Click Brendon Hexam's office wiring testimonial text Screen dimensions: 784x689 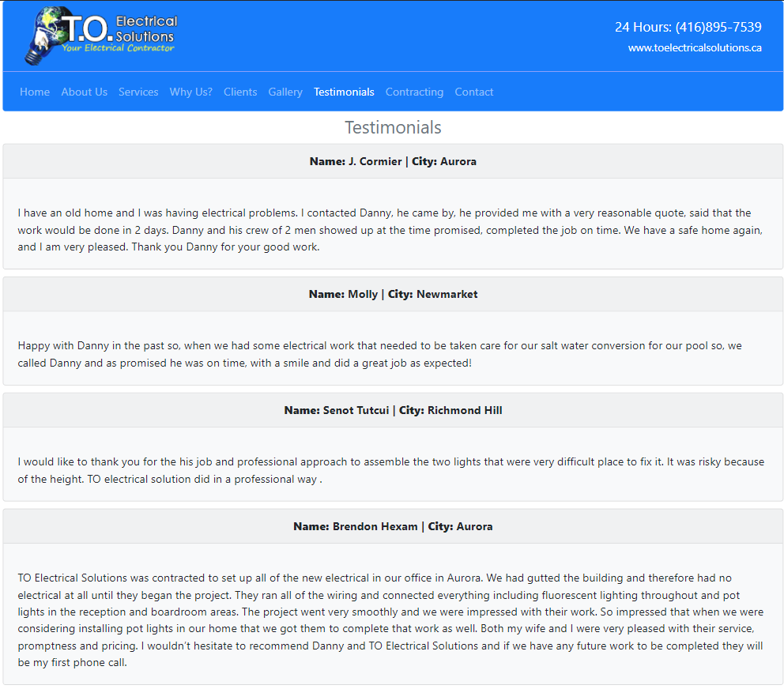(x=391, y=620)
